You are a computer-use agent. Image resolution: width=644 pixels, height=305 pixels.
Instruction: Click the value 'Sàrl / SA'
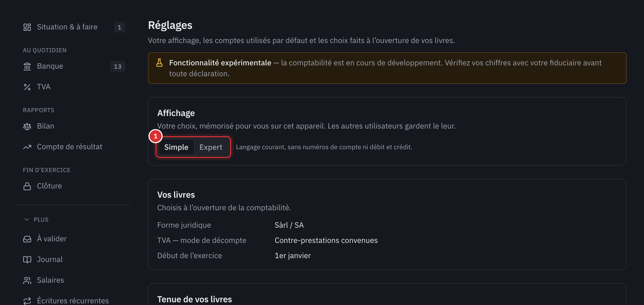pyautogui.click(x=289, y=225)
